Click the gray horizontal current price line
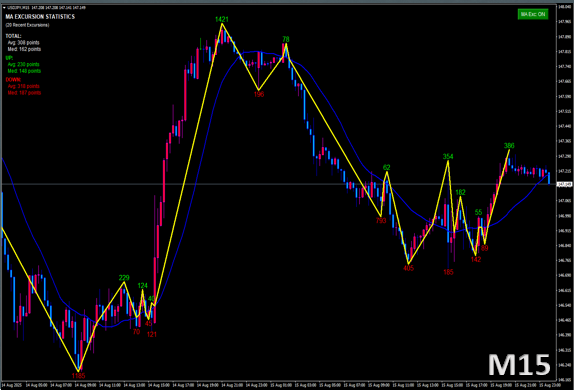Image resolution: width=574 pixels, height=390 pixels. (x=278, y=184)
